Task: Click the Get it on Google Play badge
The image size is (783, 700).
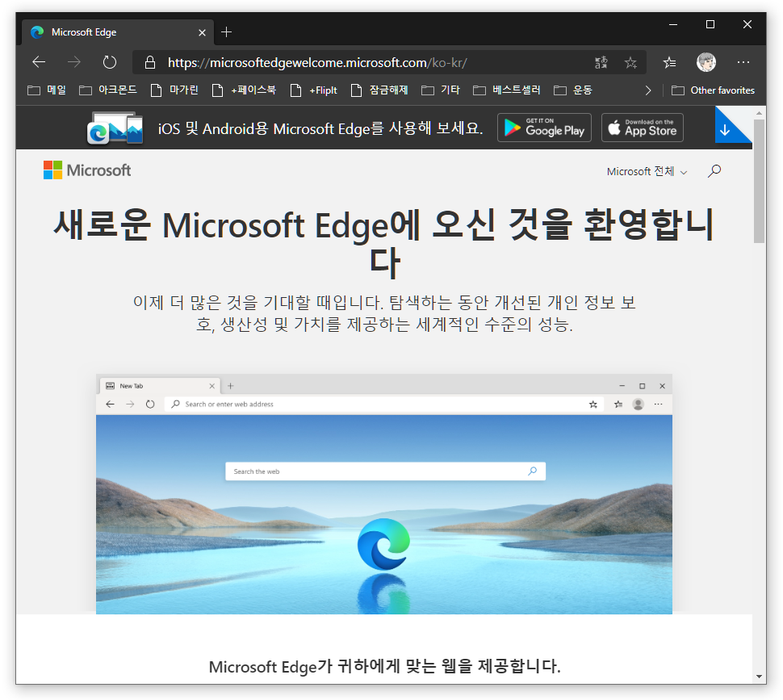Action: click(544, 128)
